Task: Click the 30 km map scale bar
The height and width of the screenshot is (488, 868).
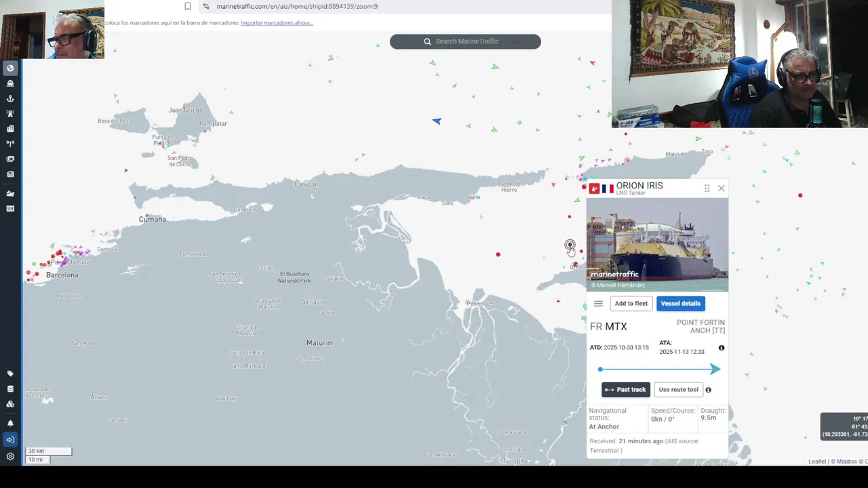Action: (x=48, y=451)
